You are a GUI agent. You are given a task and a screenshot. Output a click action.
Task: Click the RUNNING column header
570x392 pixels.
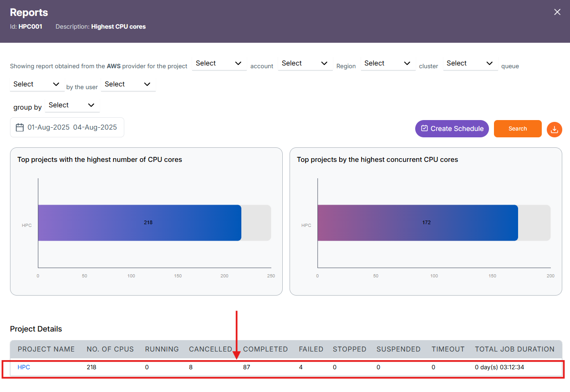click(162, 349)
